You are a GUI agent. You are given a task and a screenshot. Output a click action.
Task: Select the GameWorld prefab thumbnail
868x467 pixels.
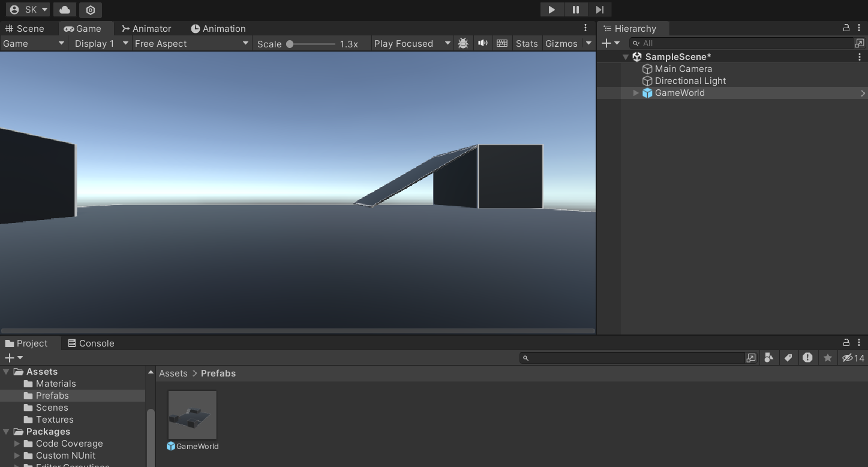click(193, 415)
